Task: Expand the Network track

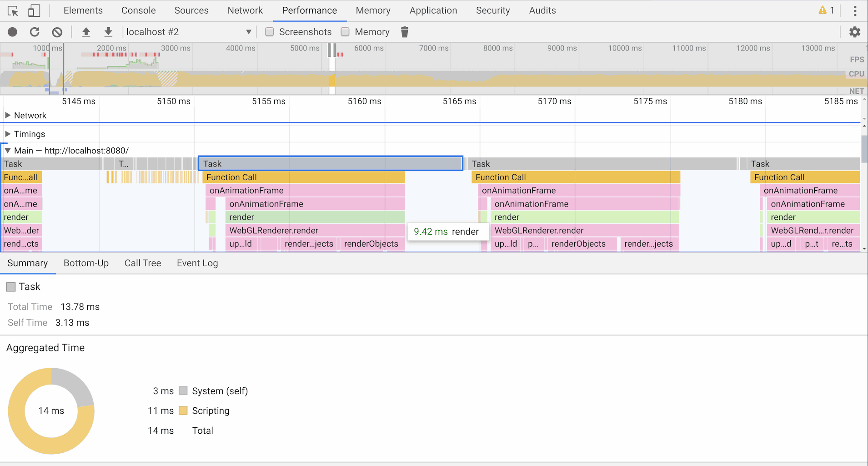Action: pyautogui.click(x=8, y=116)
